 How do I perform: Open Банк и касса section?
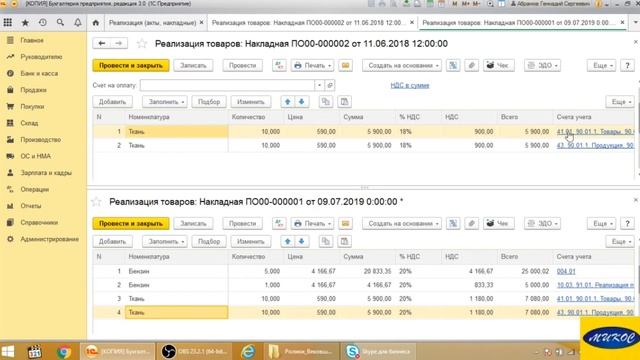[x=39, y=73]
